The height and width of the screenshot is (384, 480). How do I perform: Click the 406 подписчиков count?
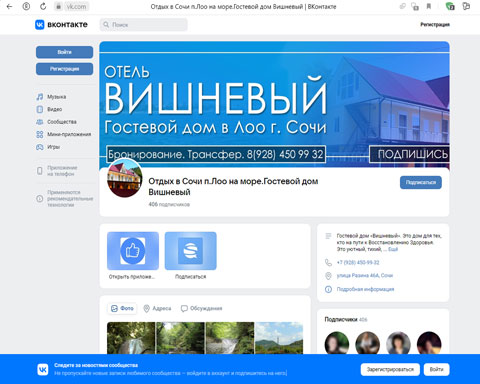(x=169, y=204)
